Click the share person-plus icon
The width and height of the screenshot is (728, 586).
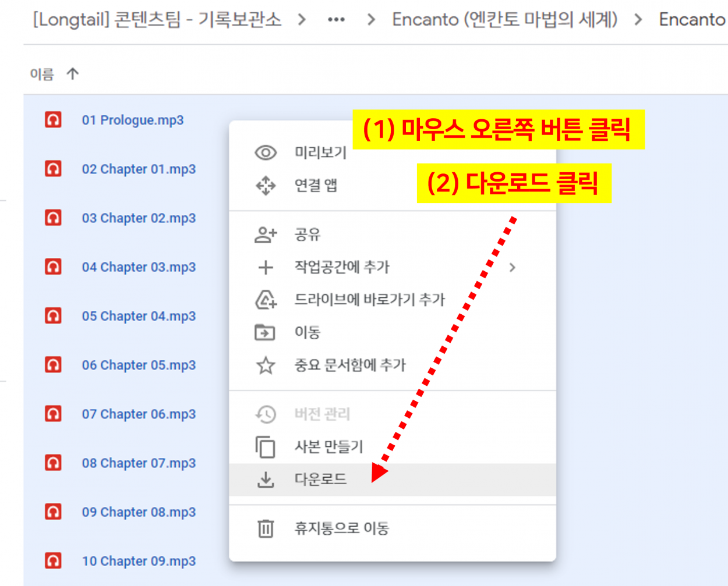pos(266,235)
